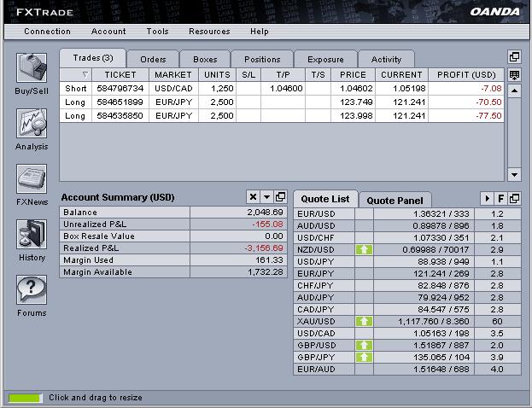Sort by the CURRENT column header
532x408 pixels.
pos(401,75)
